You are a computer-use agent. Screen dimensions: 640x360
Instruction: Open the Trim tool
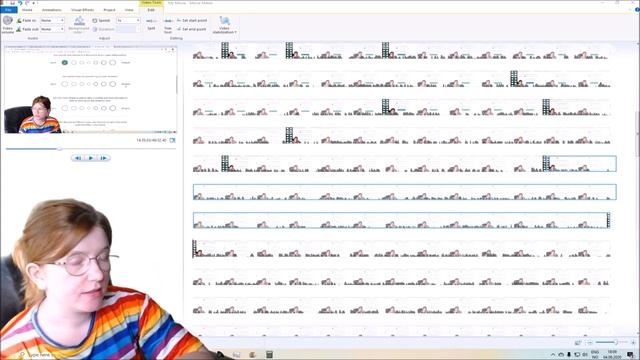[x=168, y=24]
